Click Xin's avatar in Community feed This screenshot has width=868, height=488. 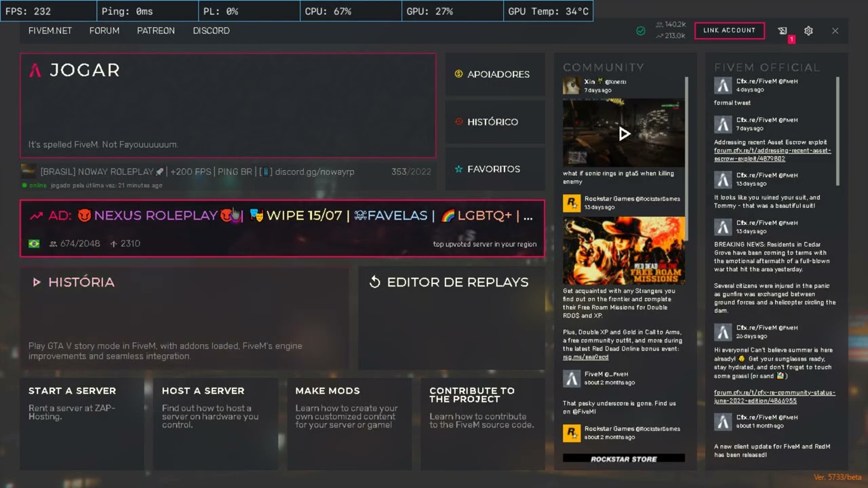point(572,85)
